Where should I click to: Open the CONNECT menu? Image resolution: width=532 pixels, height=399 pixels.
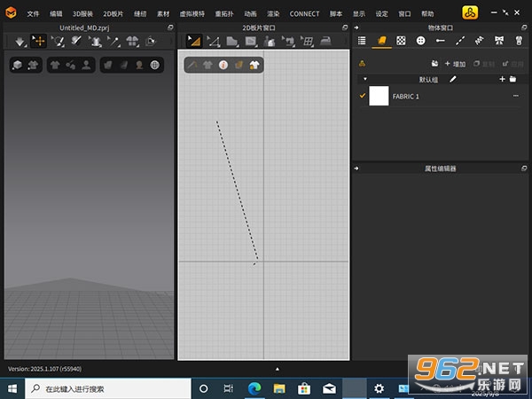(x=304, y=14)
